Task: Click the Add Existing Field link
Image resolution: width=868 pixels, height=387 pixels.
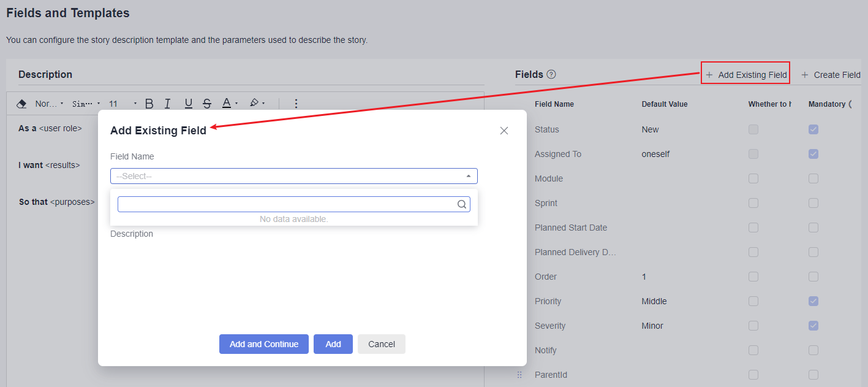Action: coord(745,75)
